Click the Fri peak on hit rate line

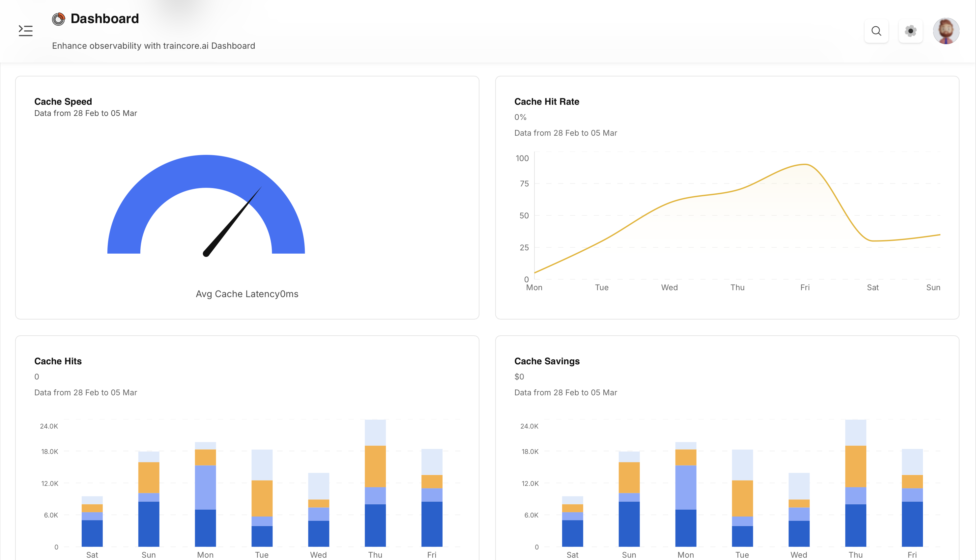(x=804, y=165)
